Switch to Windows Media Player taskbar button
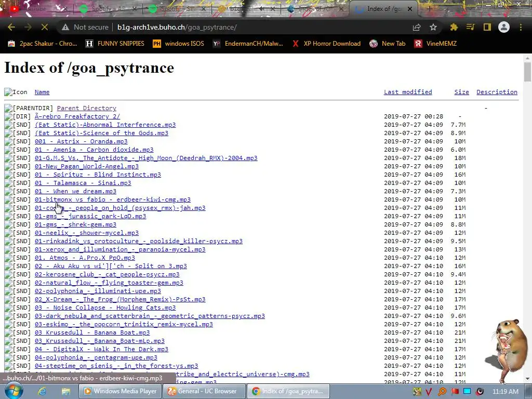 [x=120, y=391]
